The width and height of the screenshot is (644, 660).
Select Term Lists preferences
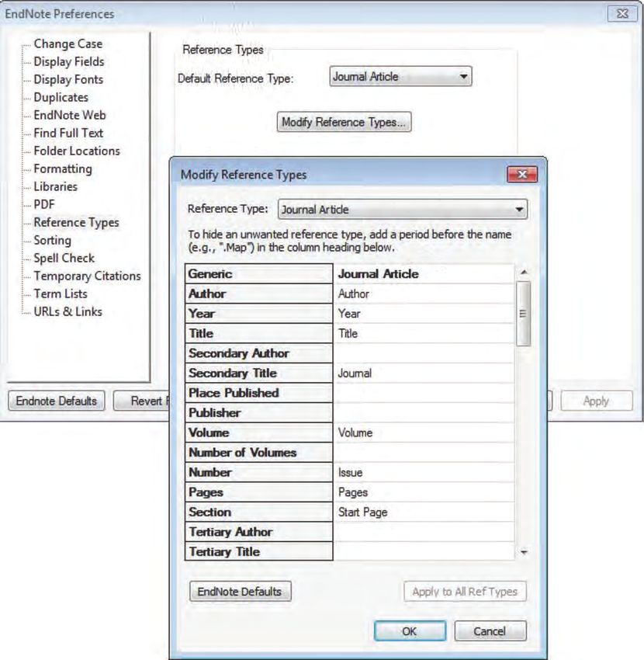point(61,294)
